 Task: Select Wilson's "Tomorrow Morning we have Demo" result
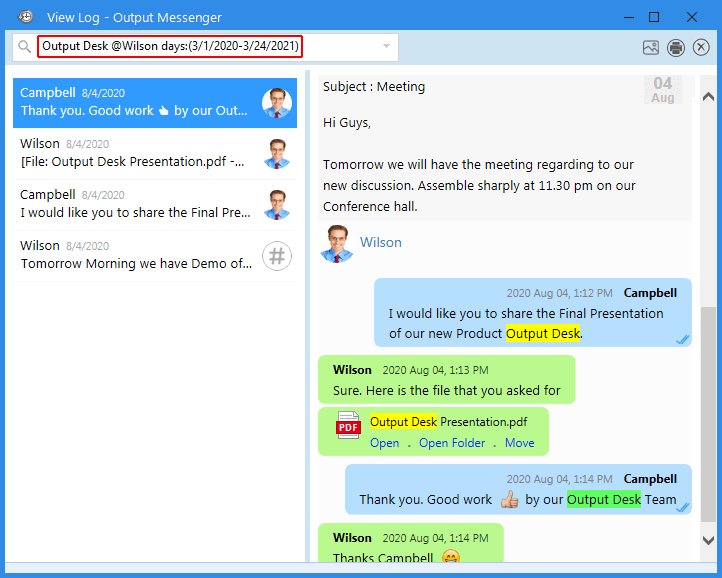pos(155,256)
